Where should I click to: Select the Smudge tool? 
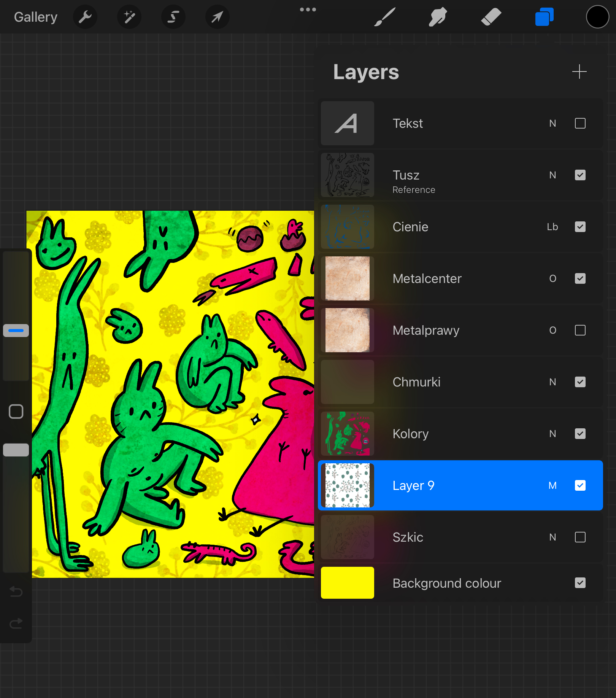pos(438,17)
